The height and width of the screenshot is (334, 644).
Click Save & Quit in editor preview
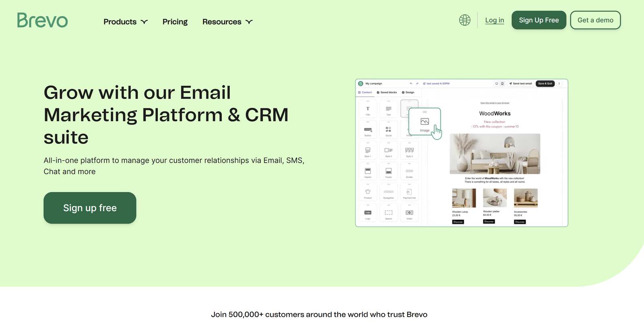(x=545, y=83)
